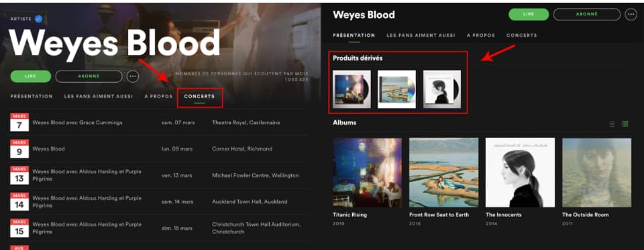Click the verified artist badge icon

pos(39,19)
